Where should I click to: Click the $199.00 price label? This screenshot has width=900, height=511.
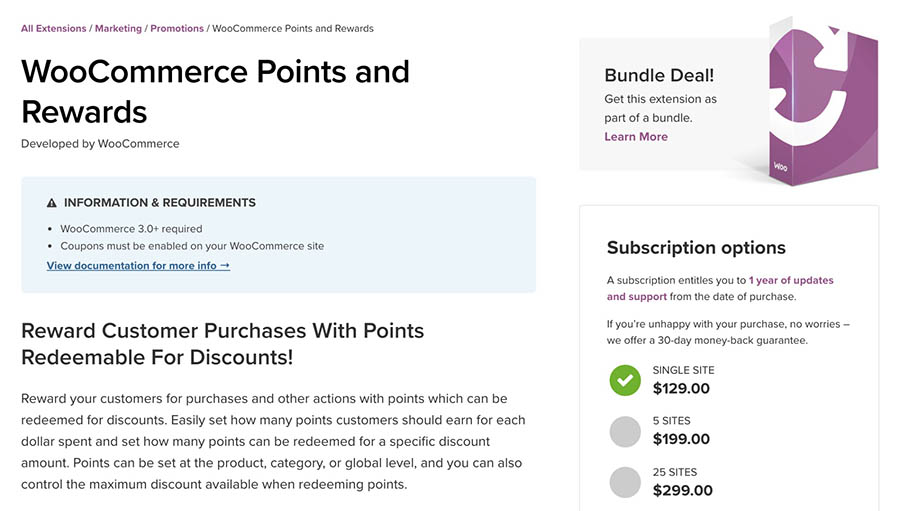tap(681, 439)
